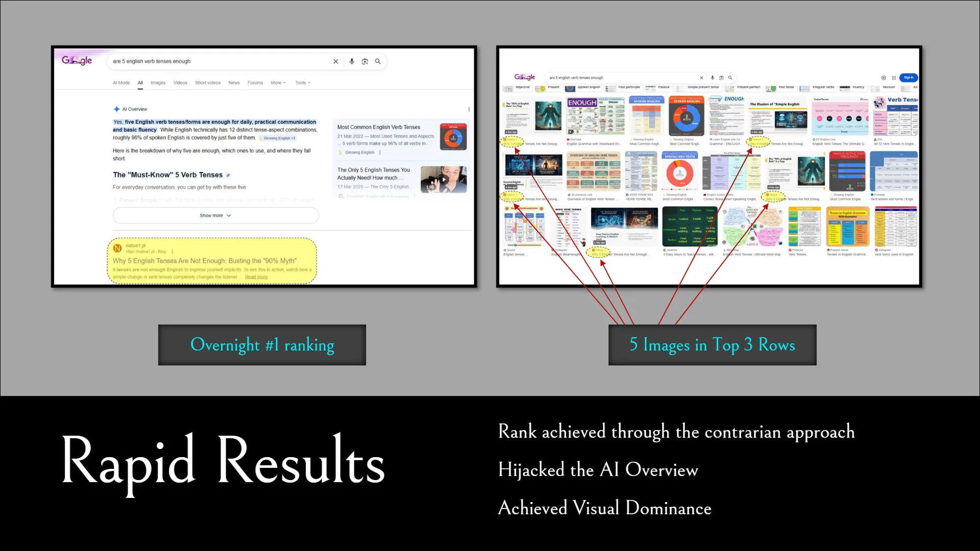Go to the Short videos tab
The image size is (980, 551).
(208, 83)
